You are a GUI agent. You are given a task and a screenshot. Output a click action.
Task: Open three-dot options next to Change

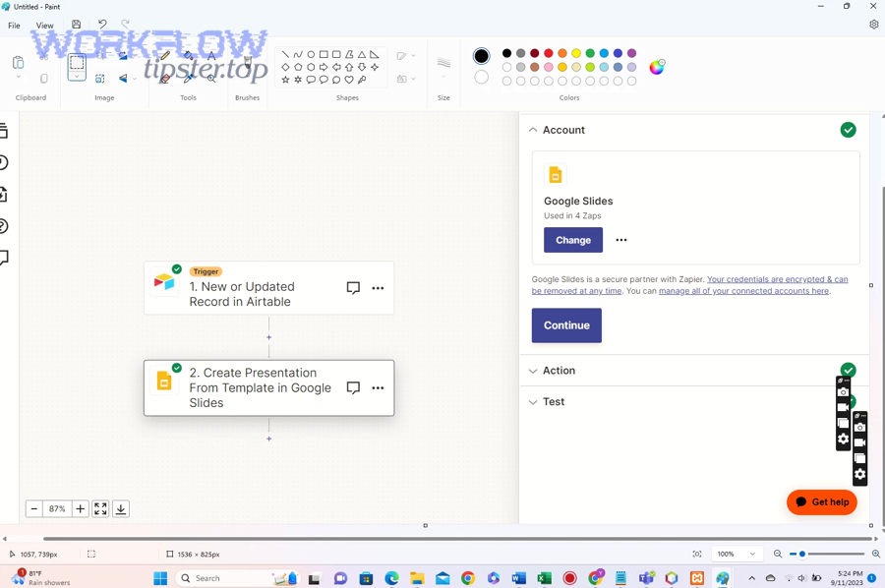coord(620,240)
